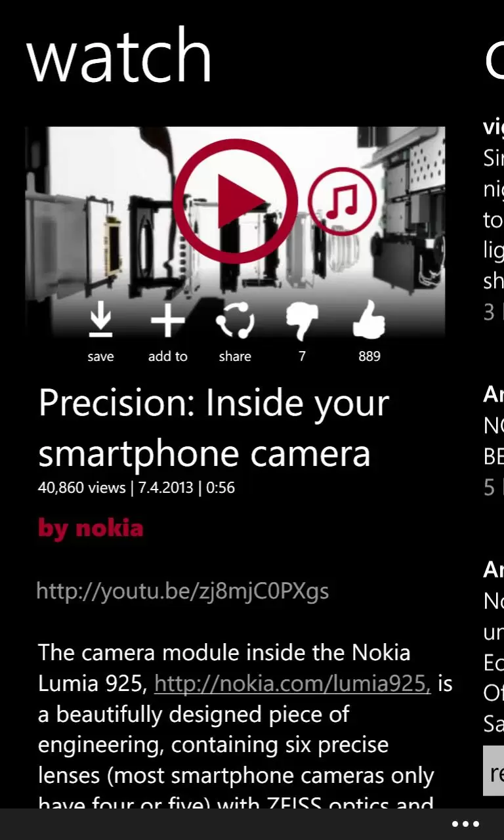Tap the music note audio-only icon
This screenshot has height=840, width=504.
coord(342,201)
